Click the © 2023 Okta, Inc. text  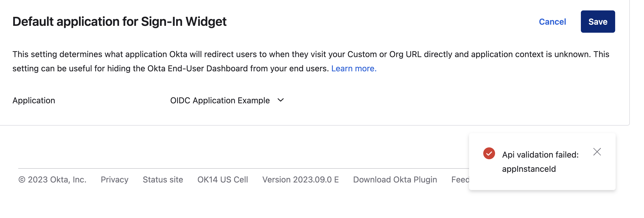[52, 179]
